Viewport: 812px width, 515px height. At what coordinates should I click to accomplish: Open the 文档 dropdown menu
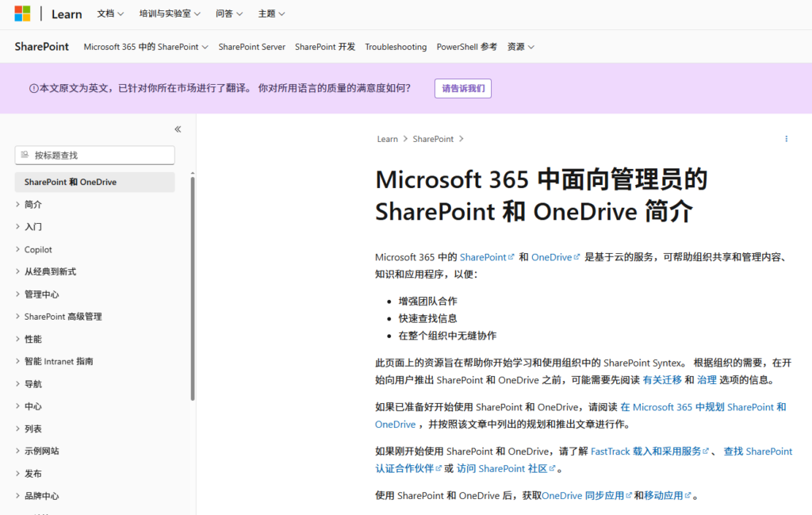[x=110, y=13]
